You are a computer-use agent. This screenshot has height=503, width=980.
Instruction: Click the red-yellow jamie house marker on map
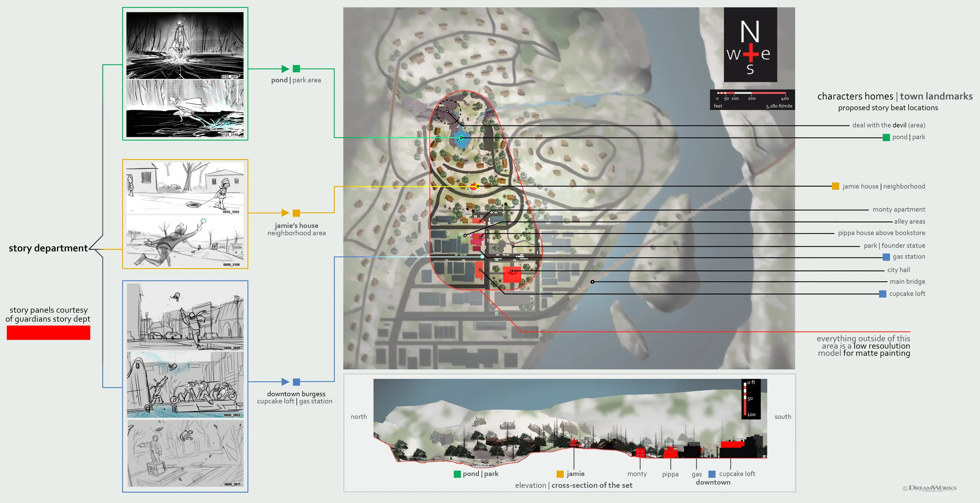475,186
